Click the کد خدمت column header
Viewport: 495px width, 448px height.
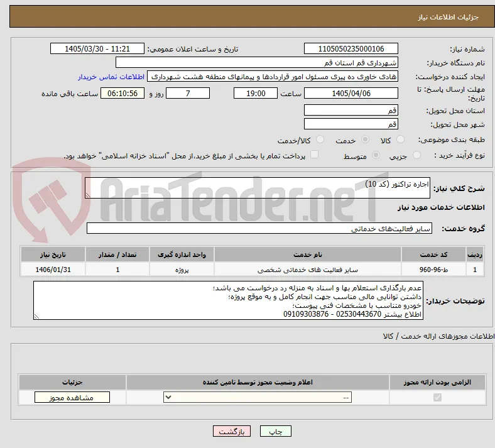[x=434, y=254]
